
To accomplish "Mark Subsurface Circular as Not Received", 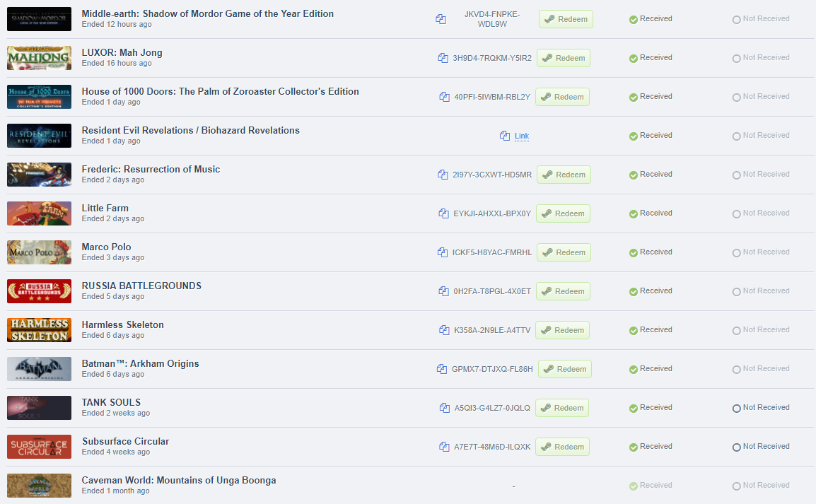I will 761,447.
